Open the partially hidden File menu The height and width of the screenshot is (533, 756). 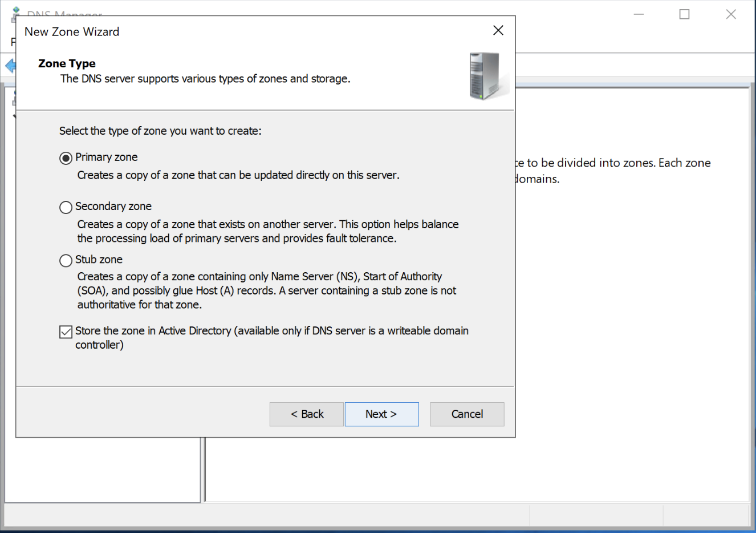pyautogui.click(x=13, y=42)
